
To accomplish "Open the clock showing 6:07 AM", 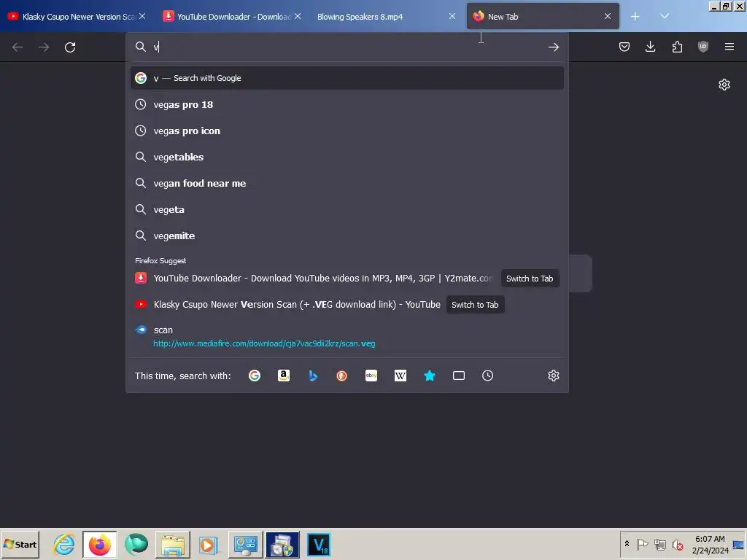I will click(x=710, y=544).
